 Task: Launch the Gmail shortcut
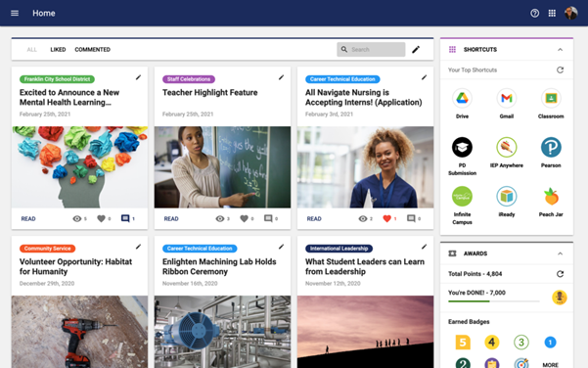[506, 98]
